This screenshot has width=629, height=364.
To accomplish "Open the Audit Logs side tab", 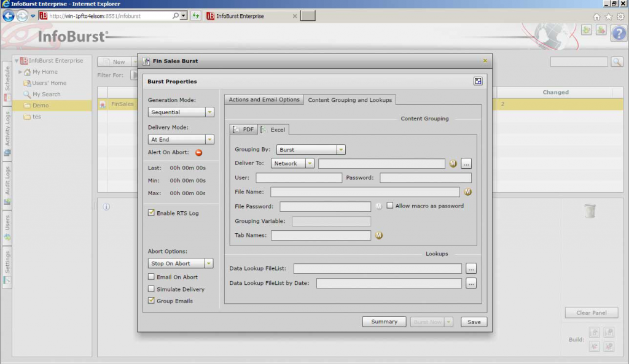I will coord(7,185).
